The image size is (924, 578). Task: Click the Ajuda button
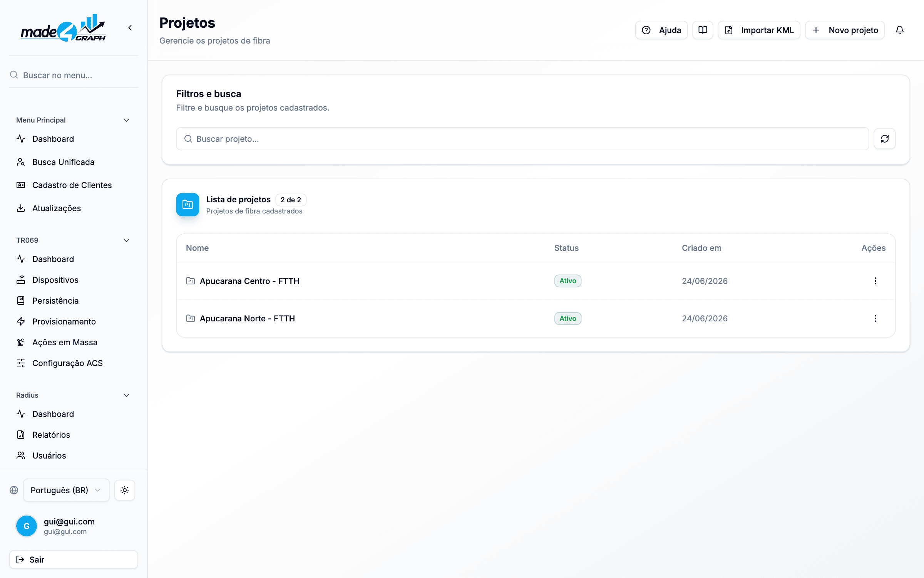click(x=661, y=30)
